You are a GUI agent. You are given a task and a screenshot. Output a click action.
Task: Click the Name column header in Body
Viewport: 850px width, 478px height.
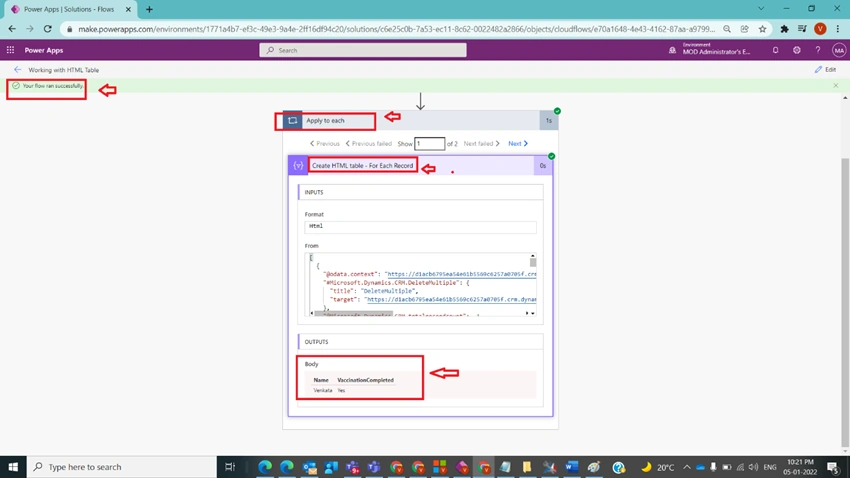click(321, 380)
